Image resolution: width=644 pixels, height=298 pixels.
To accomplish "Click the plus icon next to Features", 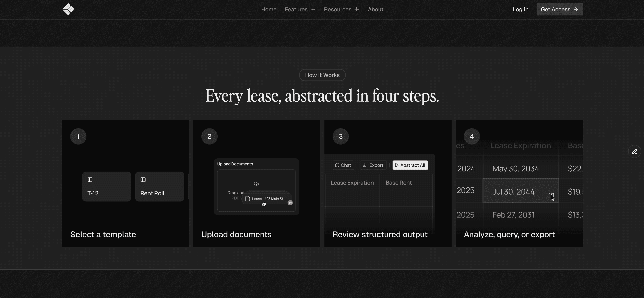I will click(313, 10).
